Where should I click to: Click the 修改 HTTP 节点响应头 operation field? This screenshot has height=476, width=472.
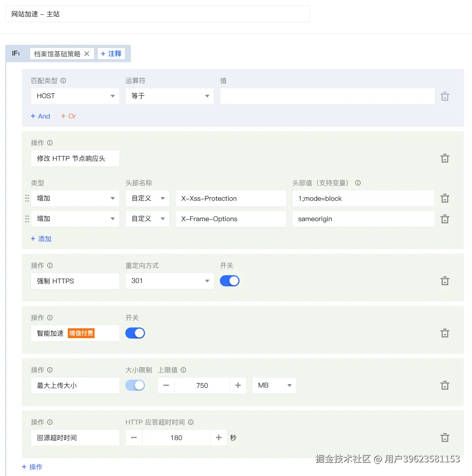pos(75,158)
